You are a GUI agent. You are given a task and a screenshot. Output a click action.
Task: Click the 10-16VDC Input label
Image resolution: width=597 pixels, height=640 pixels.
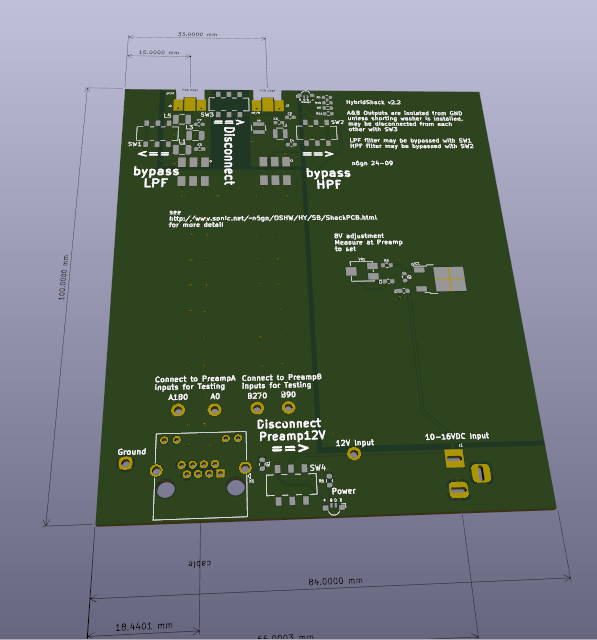pyautogui.click(x=457, y=436)
